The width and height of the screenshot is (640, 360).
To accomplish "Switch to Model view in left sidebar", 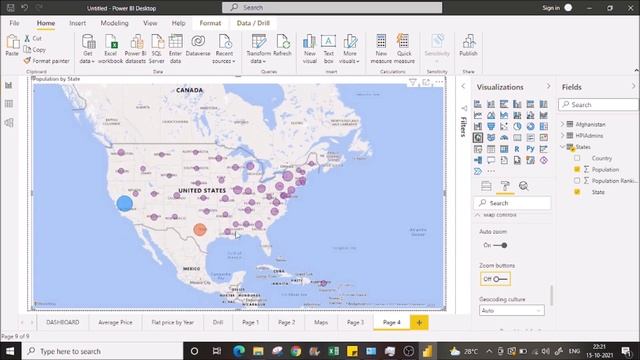I will 9,122.
